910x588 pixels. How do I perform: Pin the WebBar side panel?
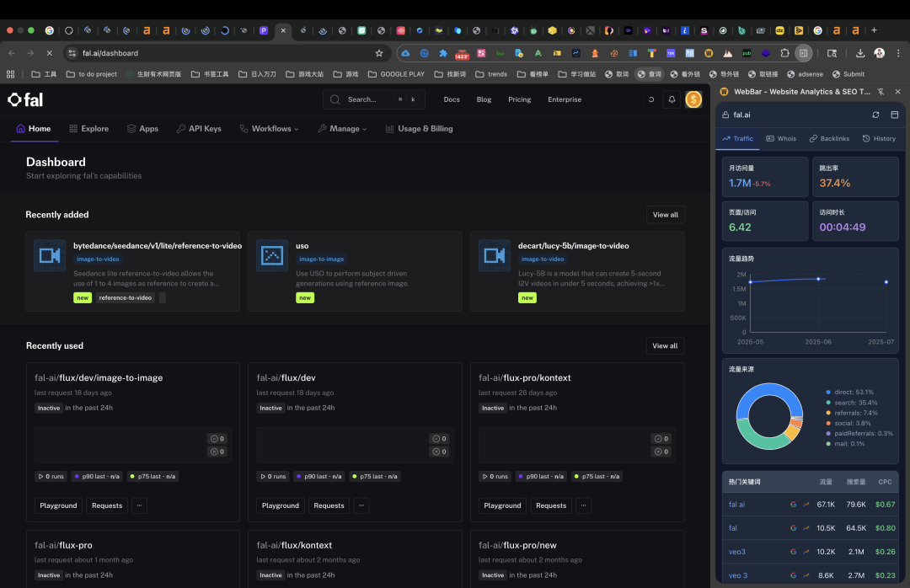tap(881, 92)
